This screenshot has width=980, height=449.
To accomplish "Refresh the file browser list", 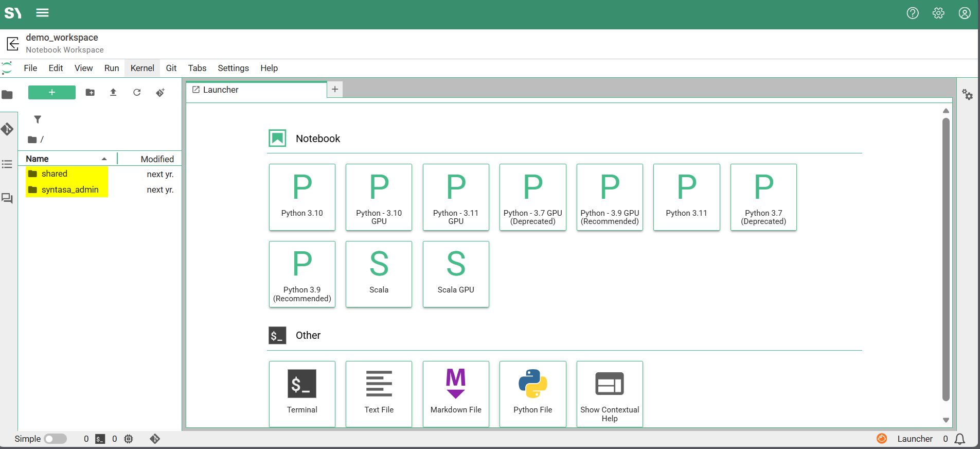I will pyautogui.click(x=137, y=92).
